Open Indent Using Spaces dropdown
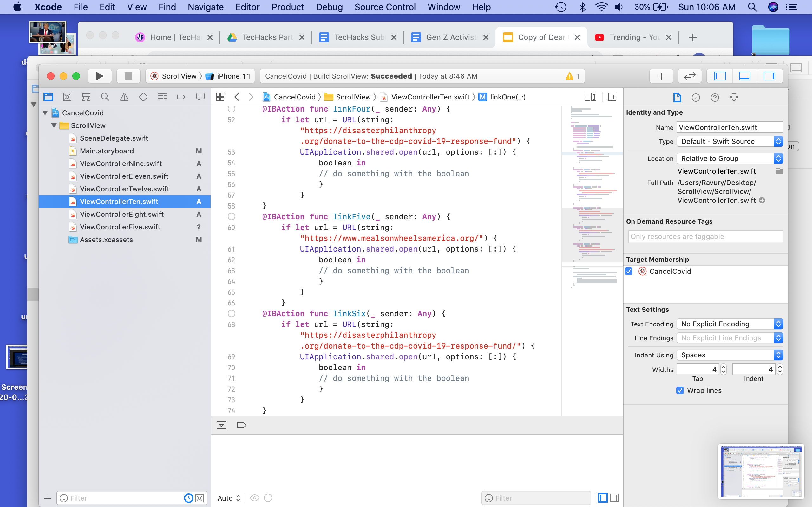812x507 pixels. [x=730, y=355]
